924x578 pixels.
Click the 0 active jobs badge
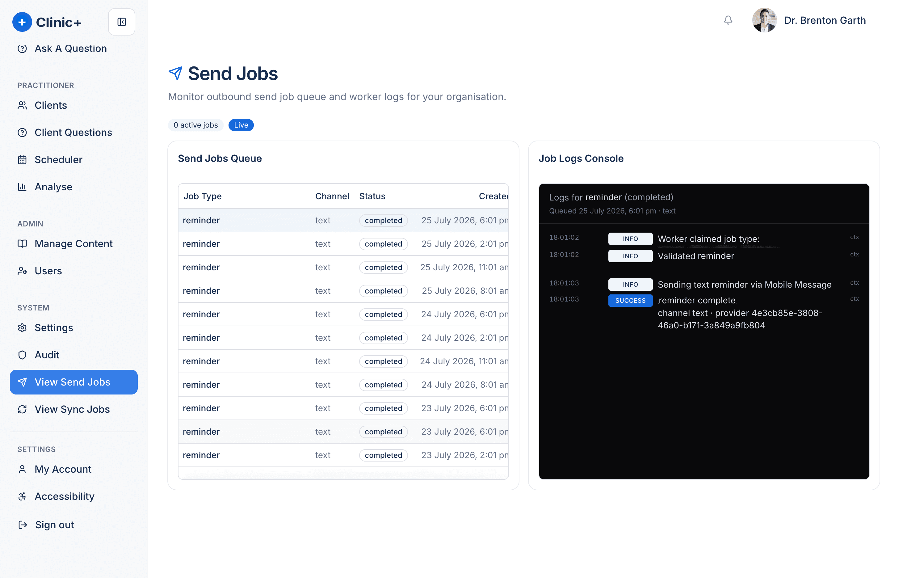196,125
